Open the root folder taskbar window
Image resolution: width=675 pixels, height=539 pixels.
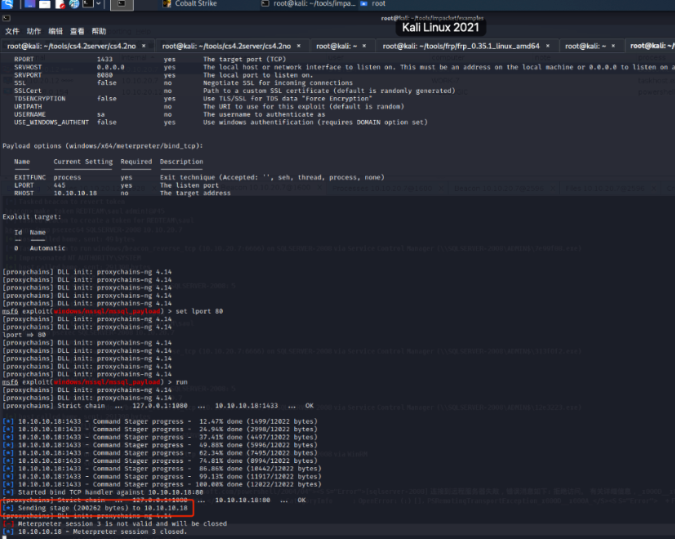point(373,3)
